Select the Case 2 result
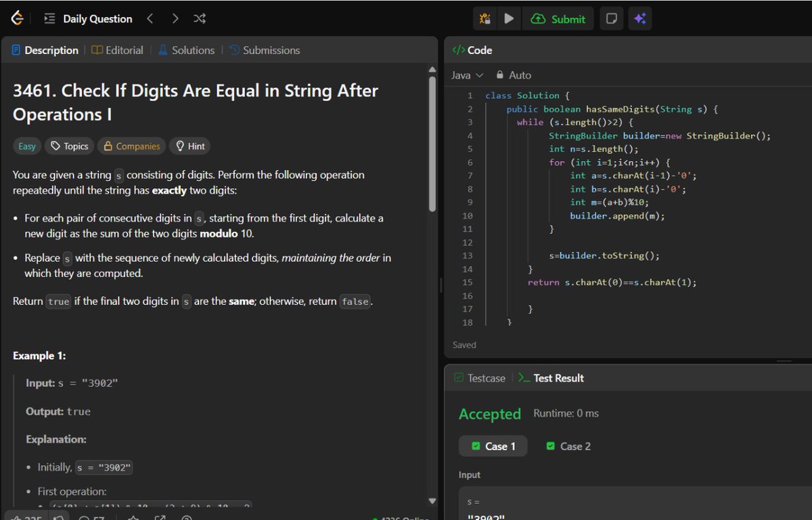812x520 pixels. tap(568, 446)
